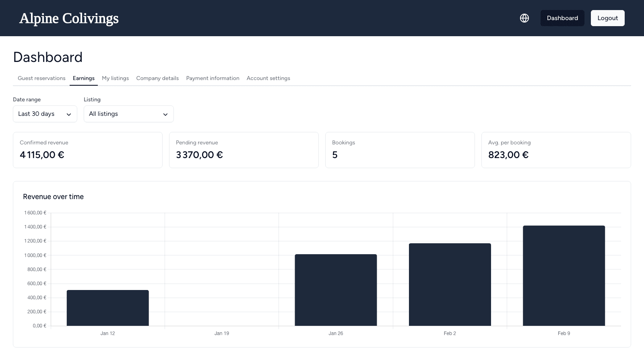
Task: Click the Pending revenue card
Action: point(244,150)
